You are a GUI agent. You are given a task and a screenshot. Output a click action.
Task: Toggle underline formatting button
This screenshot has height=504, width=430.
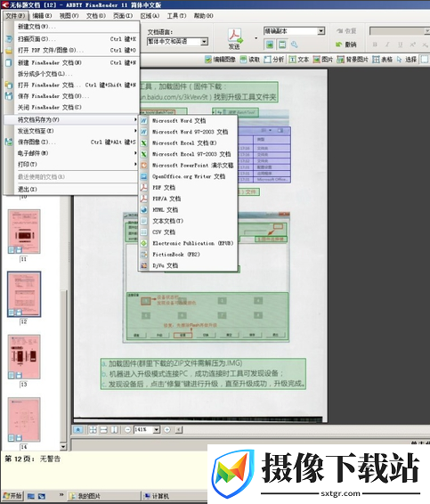pyautogui.click(x=400, y=45)
